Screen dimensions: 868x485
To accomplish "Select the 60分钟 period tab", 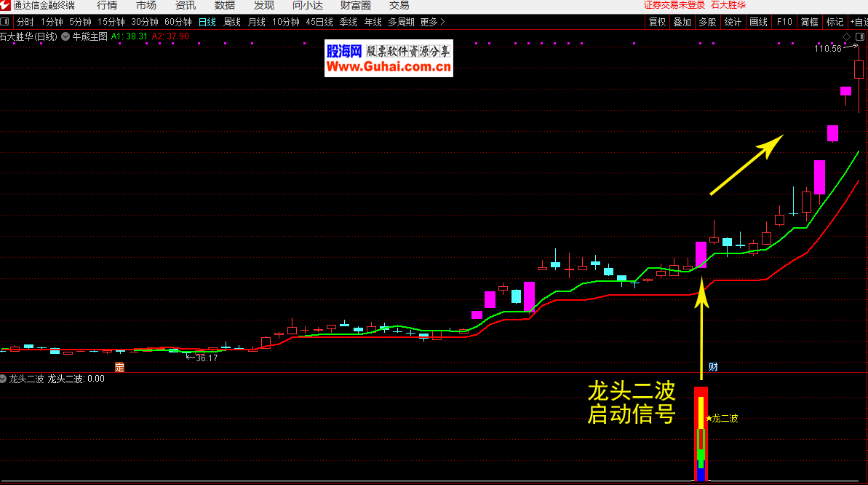I will point(178,22).
